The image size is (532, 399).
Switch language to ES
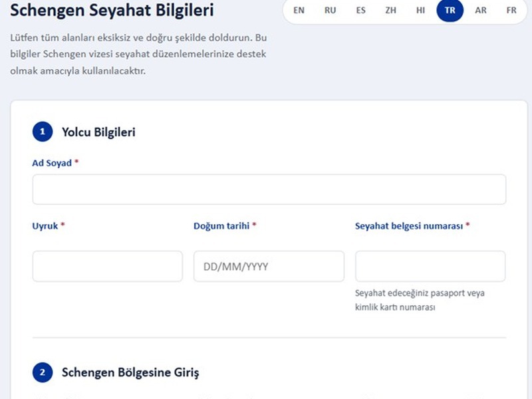pos(360,10)
